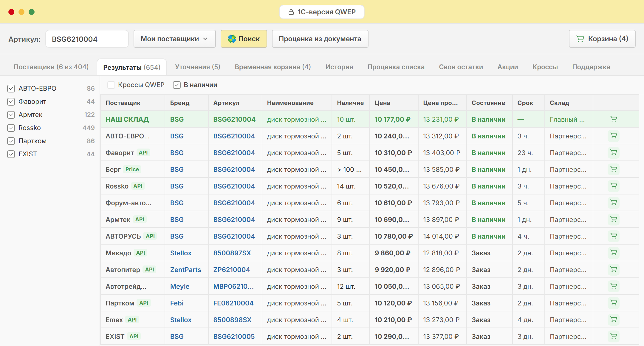644x346 pixels.
Task: Toggle the Фаворит supplier checkbox
Action: pyautogui.click(x=11, y=101)
